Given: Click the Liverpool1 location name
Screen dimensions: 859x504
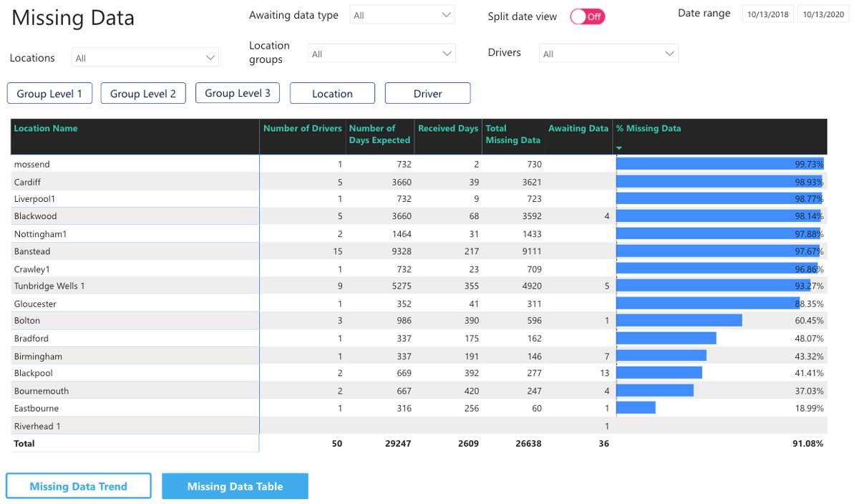Looking at the screenshot, I should point(34,199).
